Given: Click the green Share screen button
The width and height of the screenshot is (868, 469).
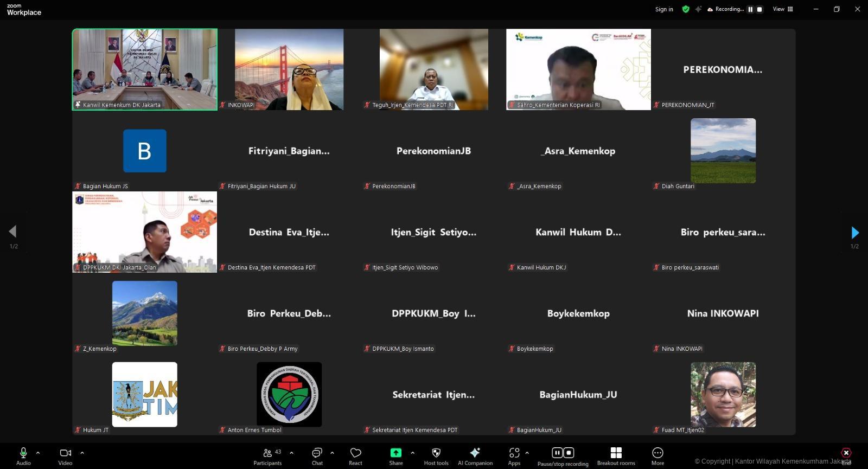Looking at the screenshot, I should (396, 455).
